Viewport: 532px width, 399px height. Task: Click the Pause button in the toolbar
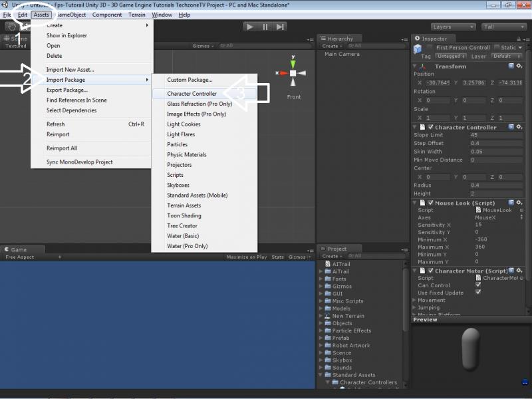point(265,27)
